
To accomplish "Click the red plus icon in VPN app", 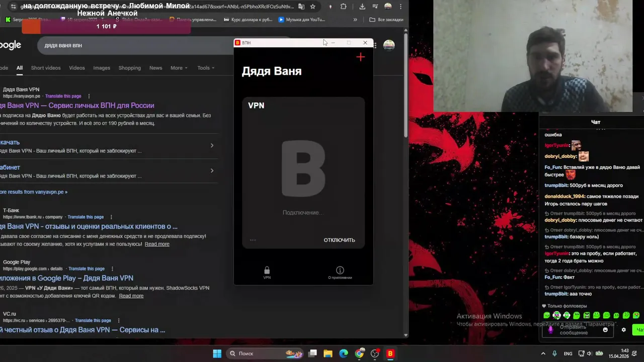I will click(360, 57).
